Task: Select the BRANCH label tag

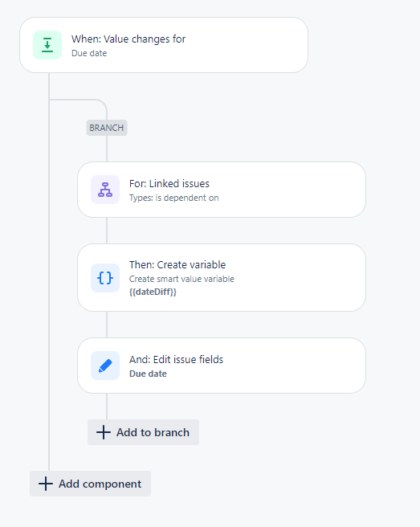Action: (107, 128)
